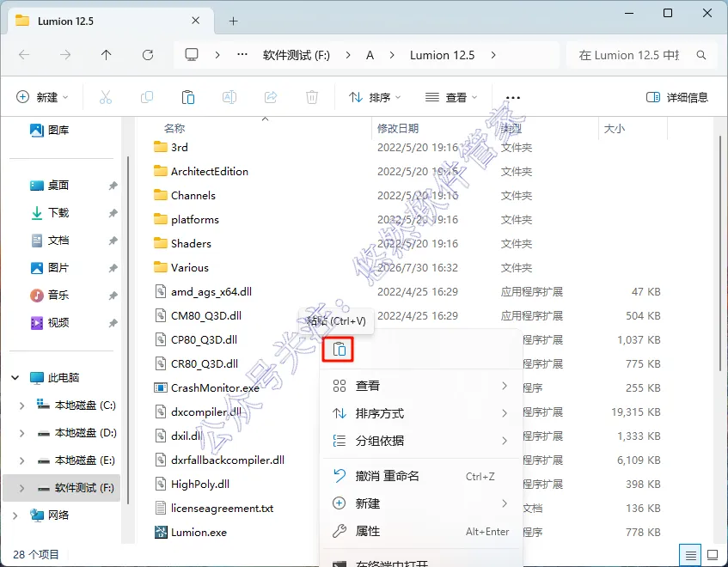The width and height of the screenshot is (728, 567).
Task: Open 分组依据 submenu in the context menu
Action: (x=420, y=441)
